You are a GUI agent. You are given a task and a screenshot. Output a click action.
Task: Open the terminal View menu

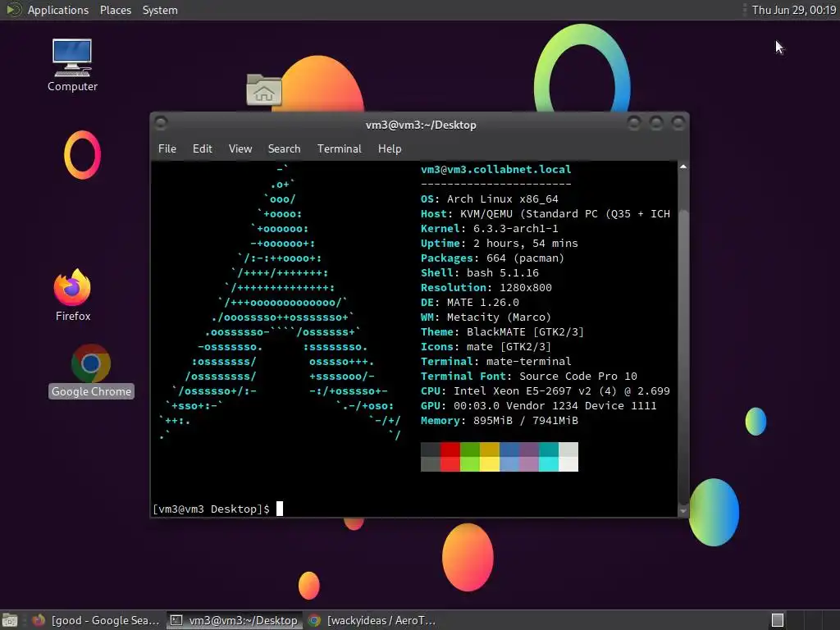tap(240, 149)
